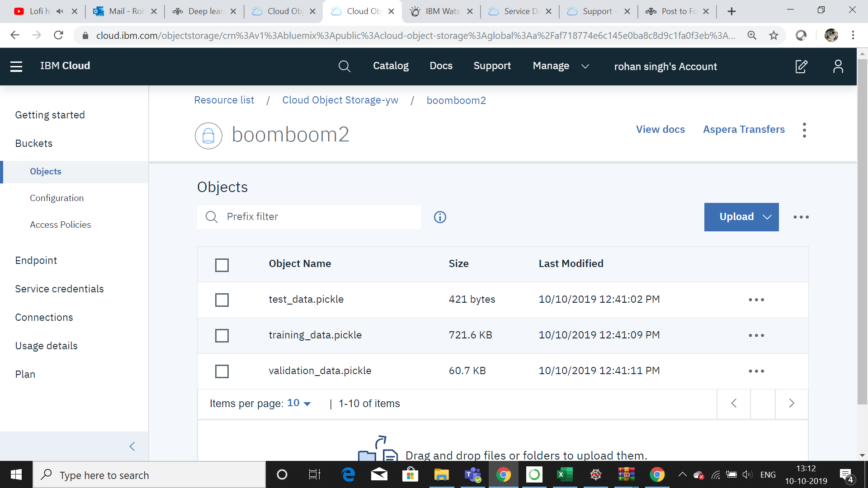Open bucket overflow menu next to Aspera Transfers
This screenshot has width=868, height=488.
804,130
